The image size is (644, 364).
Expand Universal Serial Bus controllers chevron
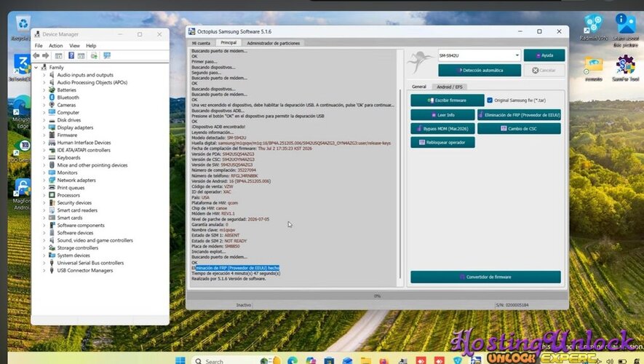pos(44,263)
